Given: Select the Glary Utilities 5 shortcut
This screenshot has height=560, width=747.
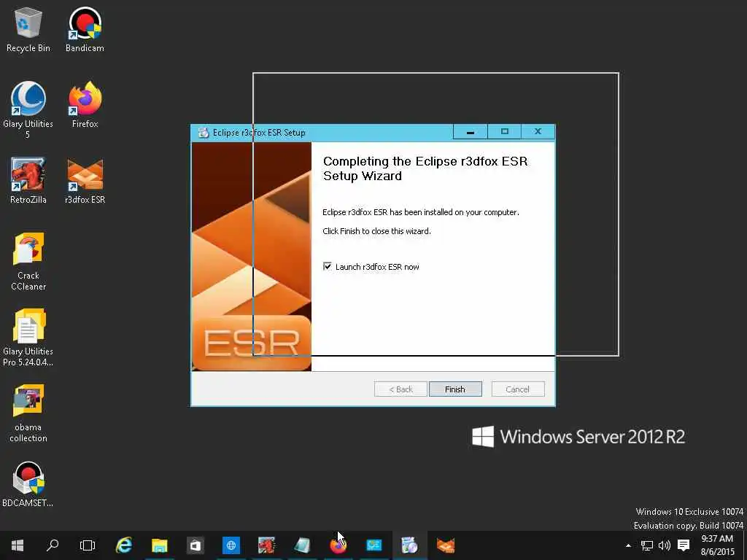Looking at the screenshot, I should pyautogui.click(x=28, y=111).
